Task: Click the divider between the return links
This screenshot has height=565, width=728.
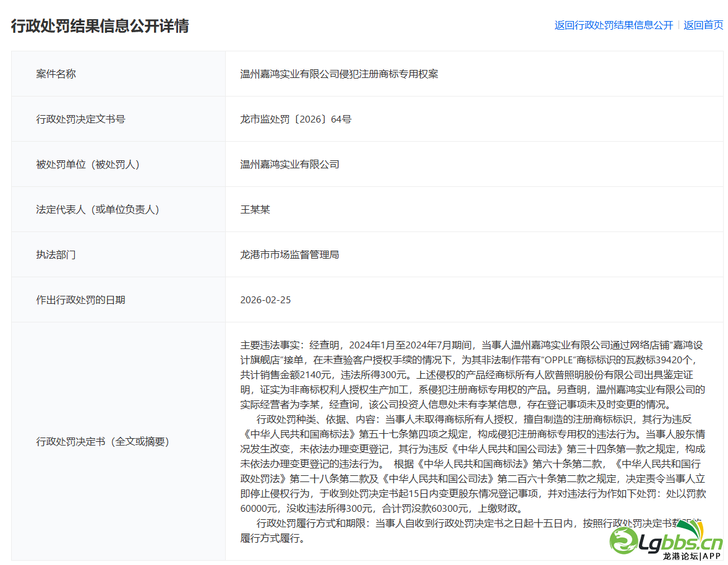Action: tap(677, 25)
